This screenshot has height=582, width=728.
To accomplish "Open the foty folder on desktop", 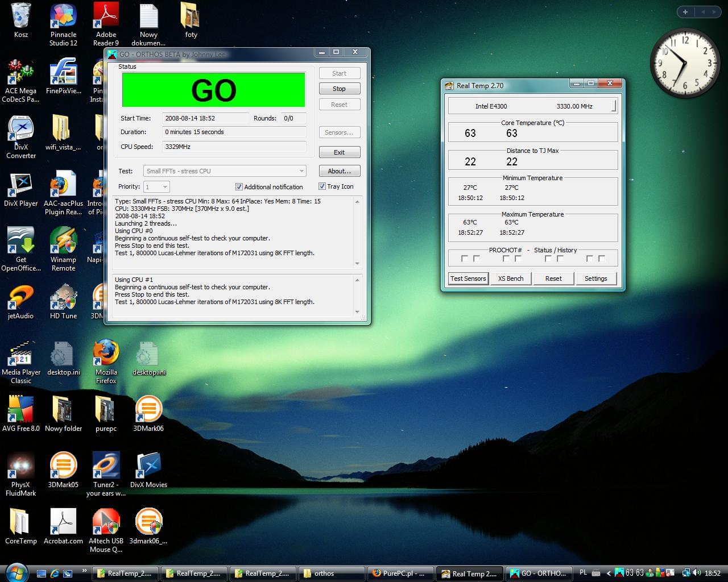I will (x=191, y=20).
